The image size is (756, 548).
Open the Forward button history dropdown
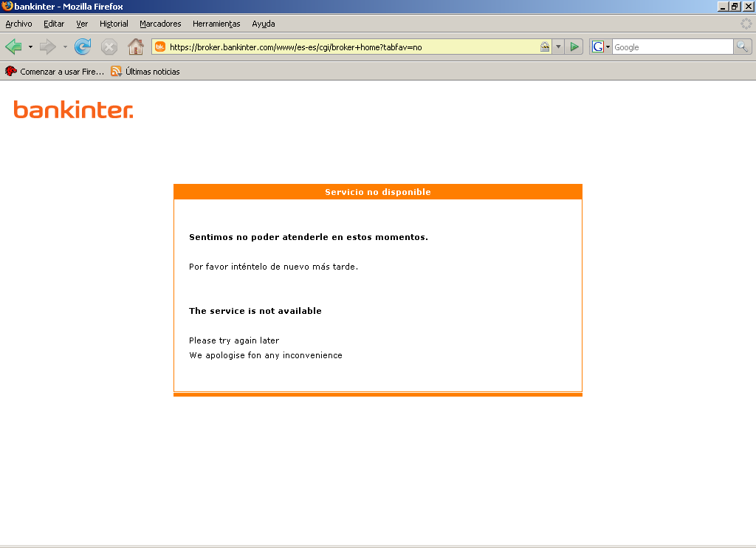[x=63, y=47]
